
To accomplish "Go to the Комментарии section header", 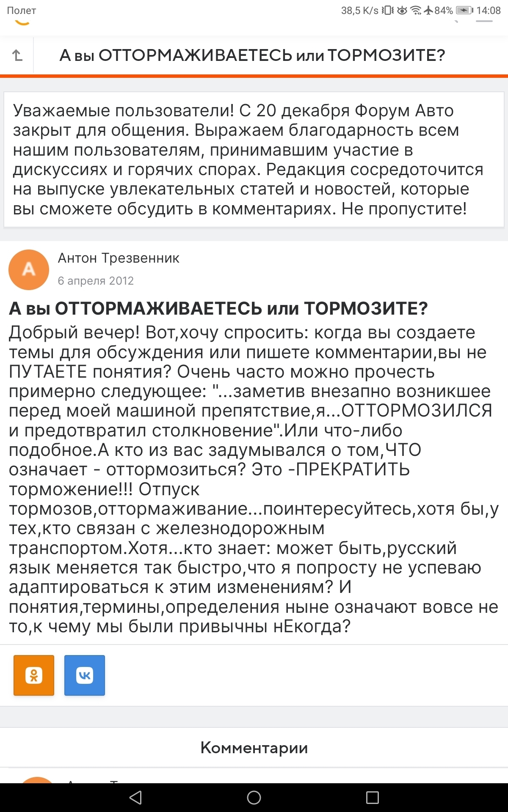I will pyautogui.click(x=254, y=748).
